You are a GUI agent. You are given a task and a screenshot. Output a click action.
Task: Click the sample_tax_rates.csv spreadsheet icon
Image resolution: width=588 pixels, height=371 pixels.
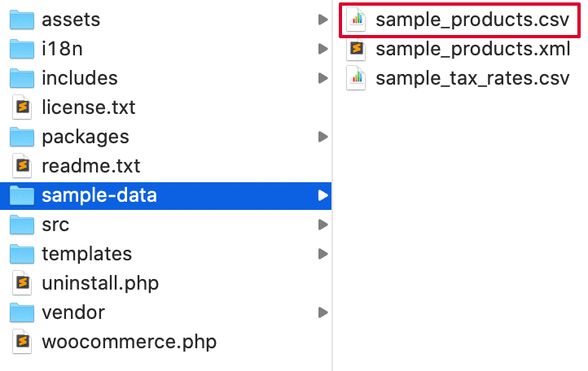point(356,79)
